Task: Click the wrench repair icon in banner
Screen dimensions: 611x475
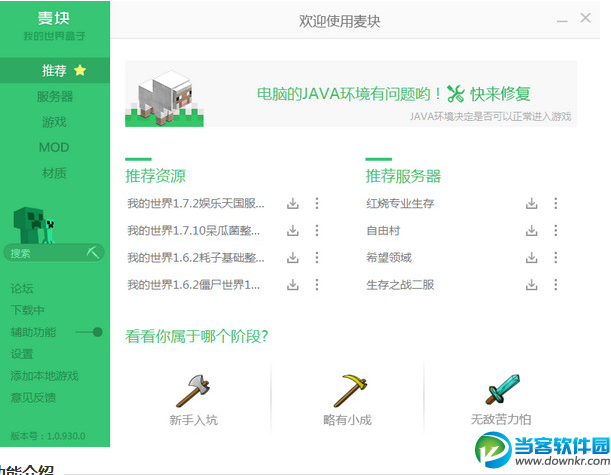Action: pyautogui.click(x=456, y=94)
